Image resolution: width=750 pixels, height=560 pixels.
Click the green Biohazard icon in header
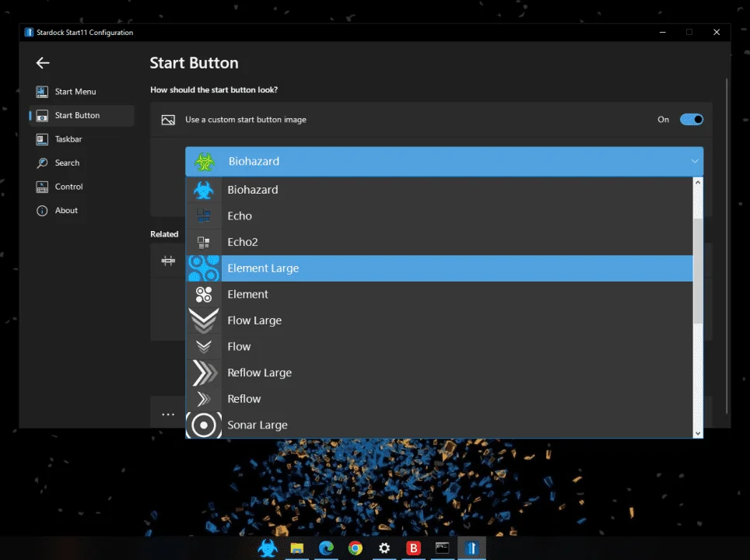[205, 162]
